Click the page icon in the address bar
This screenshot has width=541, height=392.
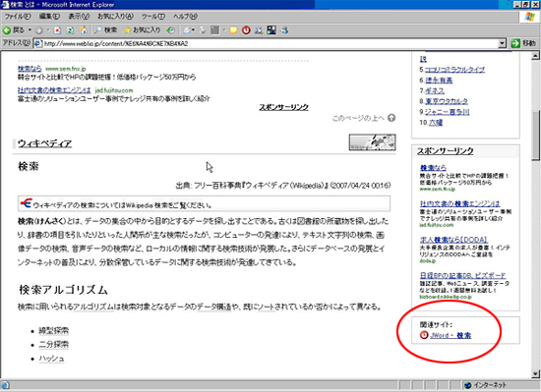point(38,43)
